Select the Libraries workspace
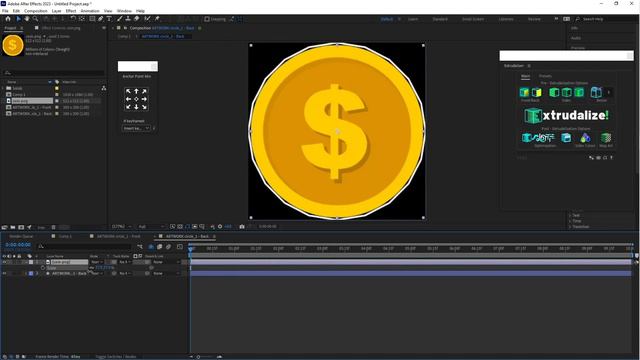This screenshot has width=640, height=360. tap(506, 19)
